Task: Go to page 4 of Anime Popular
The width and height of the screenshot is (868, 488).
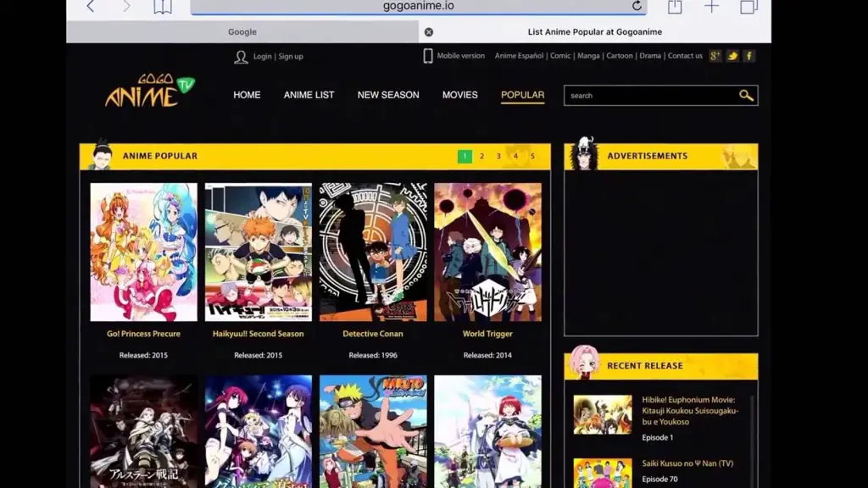Action: [x=515, y=157]
